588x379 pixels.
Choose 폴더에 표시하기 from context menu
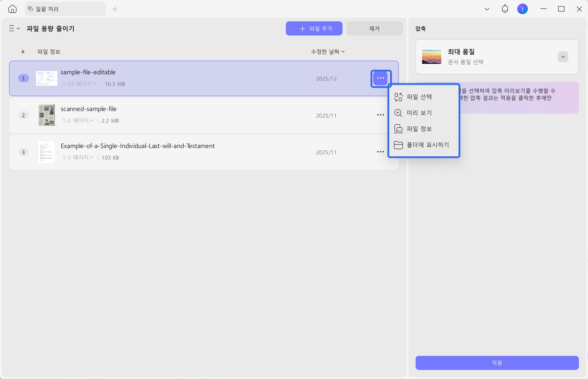424,145
